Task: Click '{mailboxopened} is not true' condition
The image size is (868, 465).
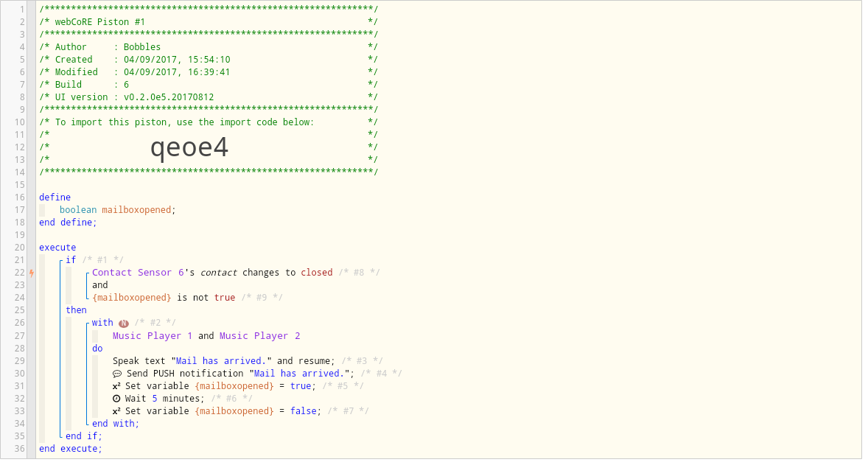Action: [x=164, y=298]
